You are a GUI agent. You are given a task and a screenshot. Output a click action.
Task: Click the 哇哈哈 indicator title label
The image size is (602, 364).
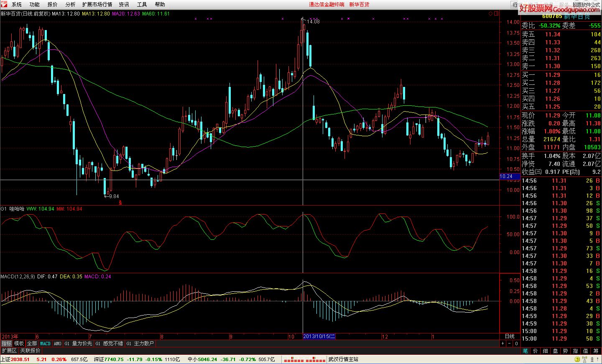(17, 209)
